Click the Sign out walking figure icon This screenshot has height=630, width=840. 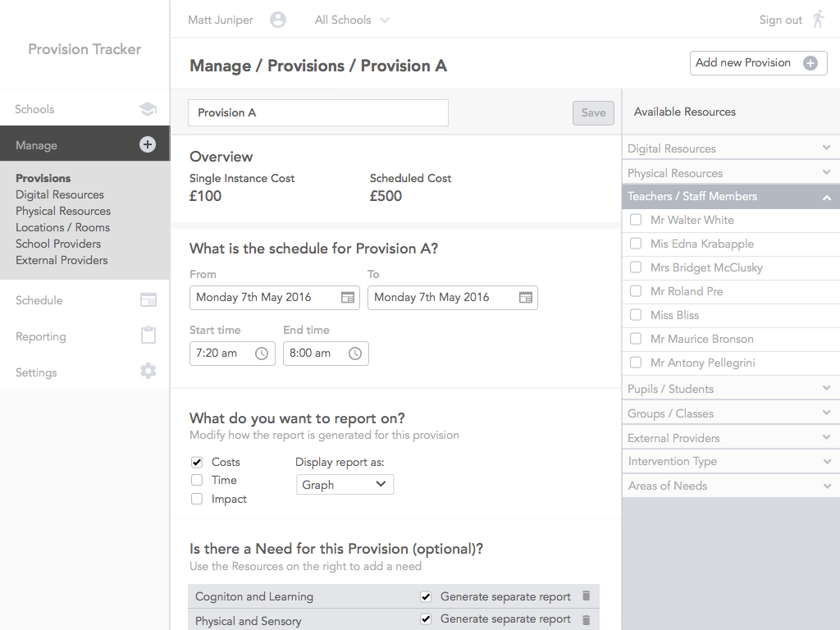coord(818,20)
